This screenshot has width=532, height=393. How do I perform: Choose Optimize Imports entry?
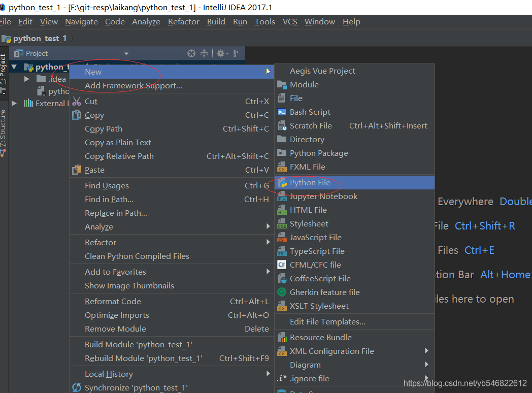point(172,315)
